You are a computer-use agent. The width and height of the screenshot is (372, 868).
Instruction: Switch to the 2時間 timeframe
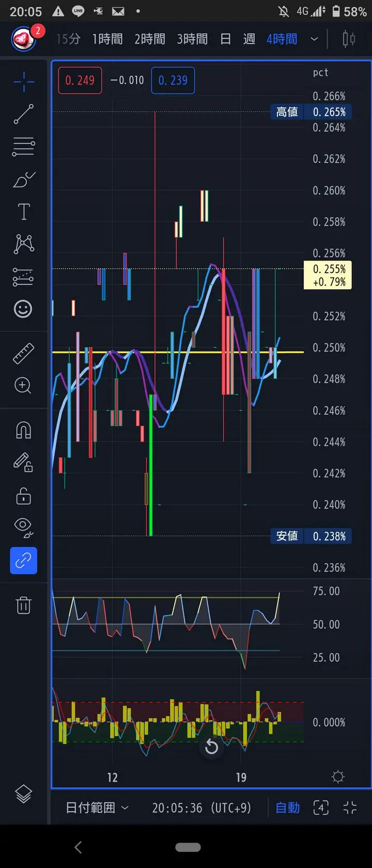click(x=150, y=39)
